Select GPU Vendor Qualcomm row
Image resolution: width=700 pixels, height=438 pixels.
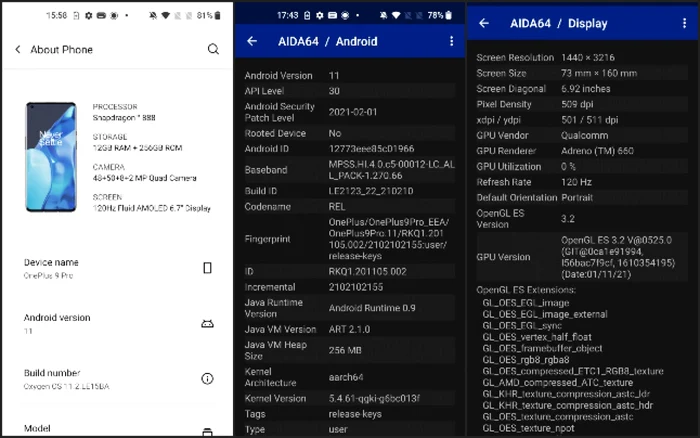click(x=582, y=135)
